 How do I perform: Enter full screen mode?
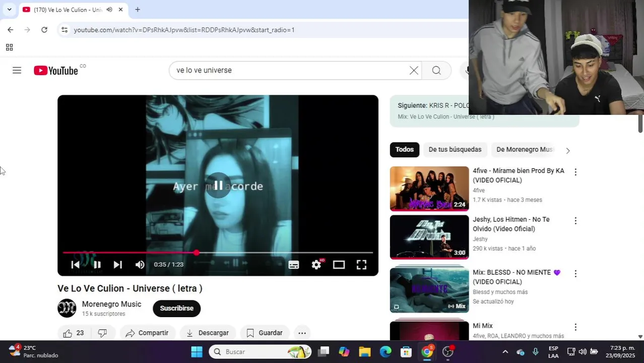tap(361, 265)
